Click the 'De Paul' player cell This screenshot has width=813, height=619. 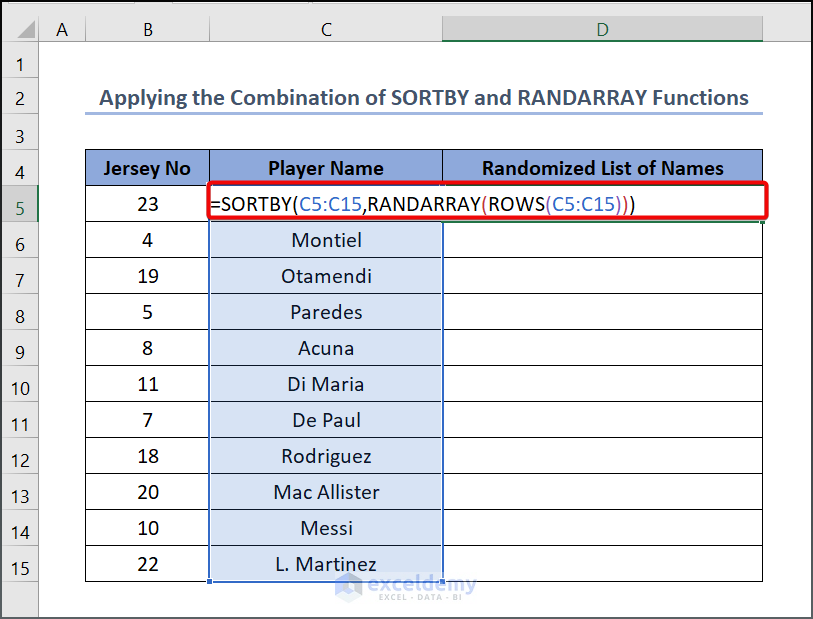pyautogui.click(x=326, y=420)
